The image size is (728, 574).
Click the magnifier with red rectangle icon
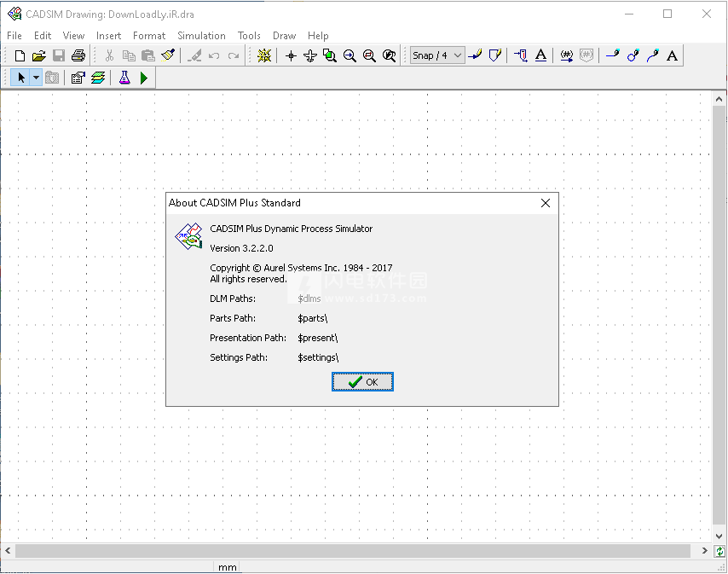click(369, 55)
